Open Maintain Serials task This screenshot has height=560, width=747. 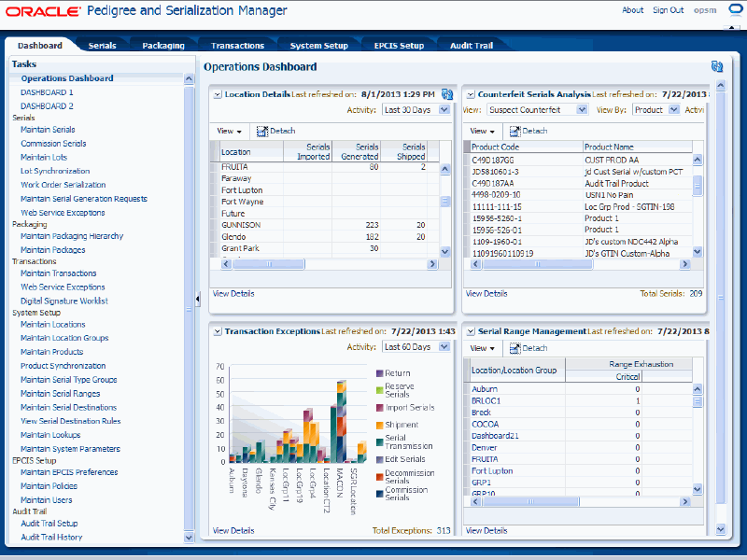pos(48,130)
